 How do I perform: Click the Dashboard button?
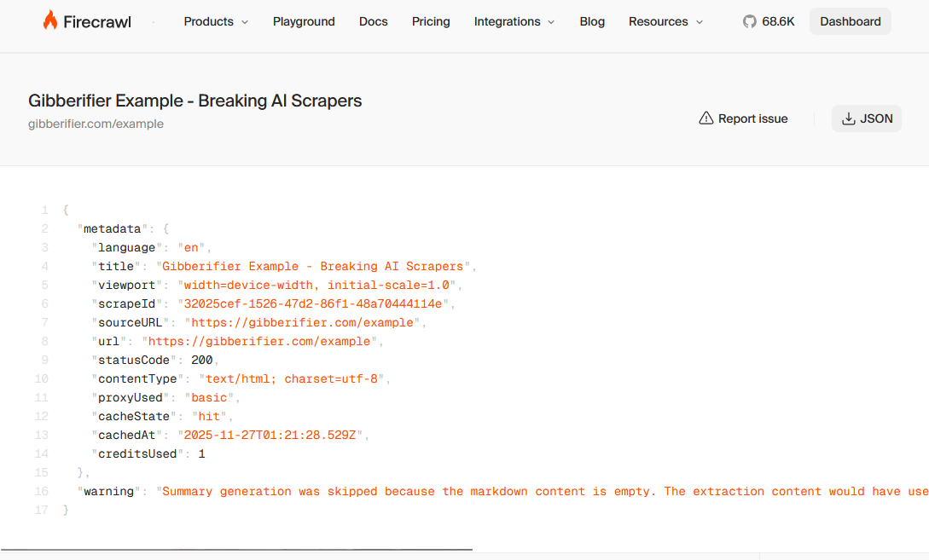pyautogui.click(x=850, y=21)
